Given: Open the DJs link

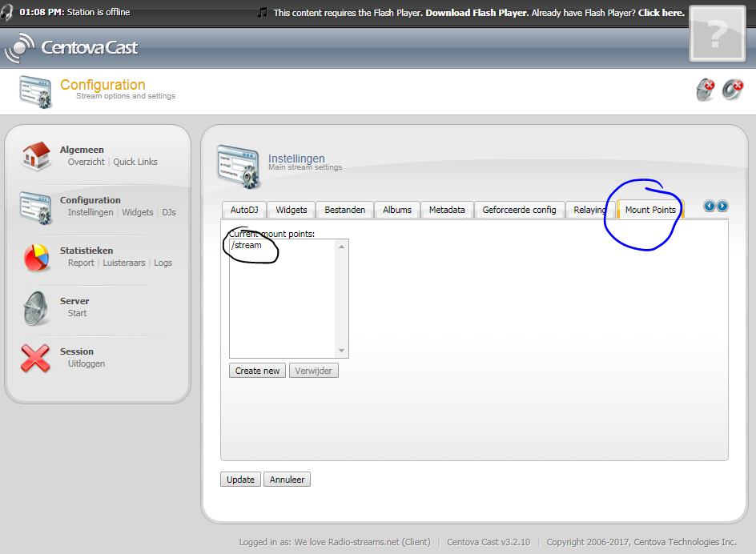Looking at the screenshot, I should 169,213.
